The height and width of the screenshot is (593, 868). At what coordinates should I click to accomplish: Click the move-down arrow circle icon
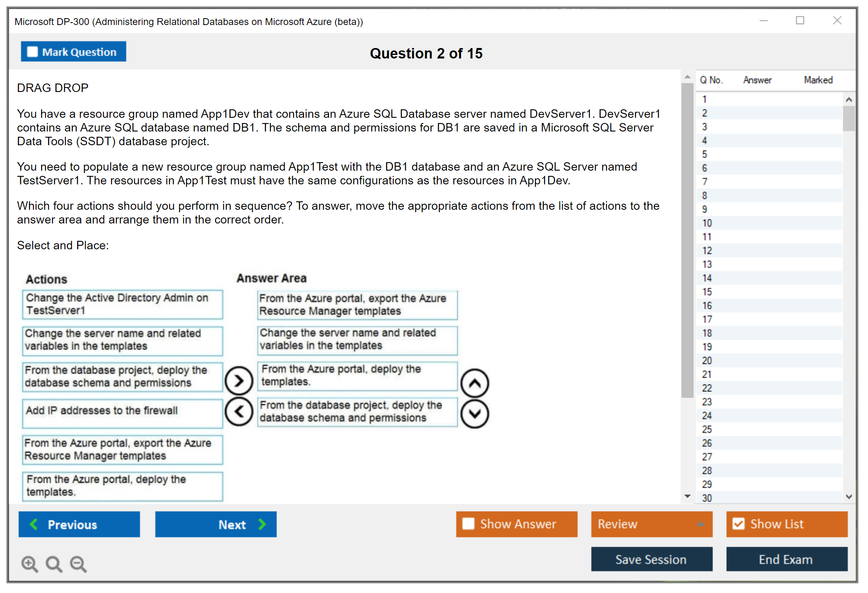(475, 414)
